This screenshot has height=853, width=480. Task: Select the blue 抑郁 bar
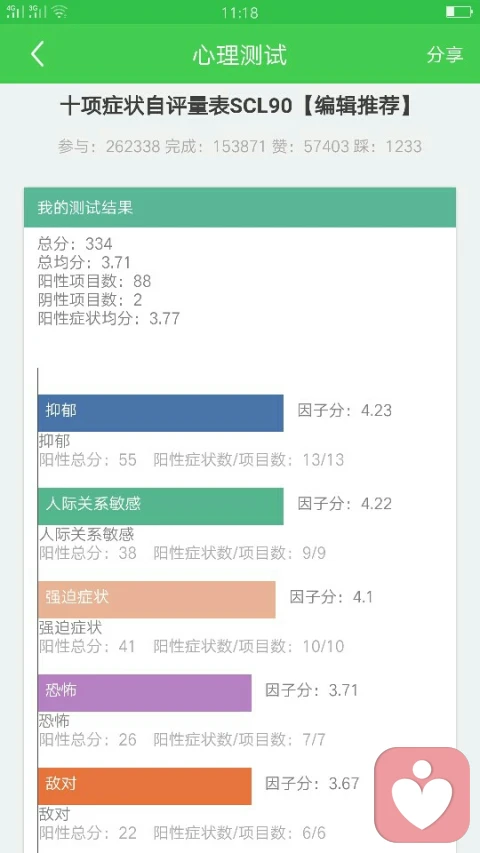(161, 413)
